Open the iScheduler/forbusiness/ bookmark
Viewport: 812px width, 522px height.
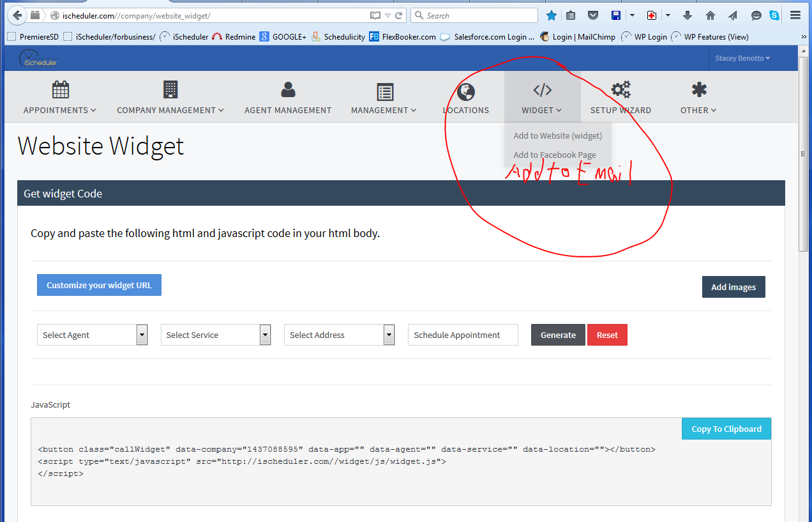[x=109, y=37]
